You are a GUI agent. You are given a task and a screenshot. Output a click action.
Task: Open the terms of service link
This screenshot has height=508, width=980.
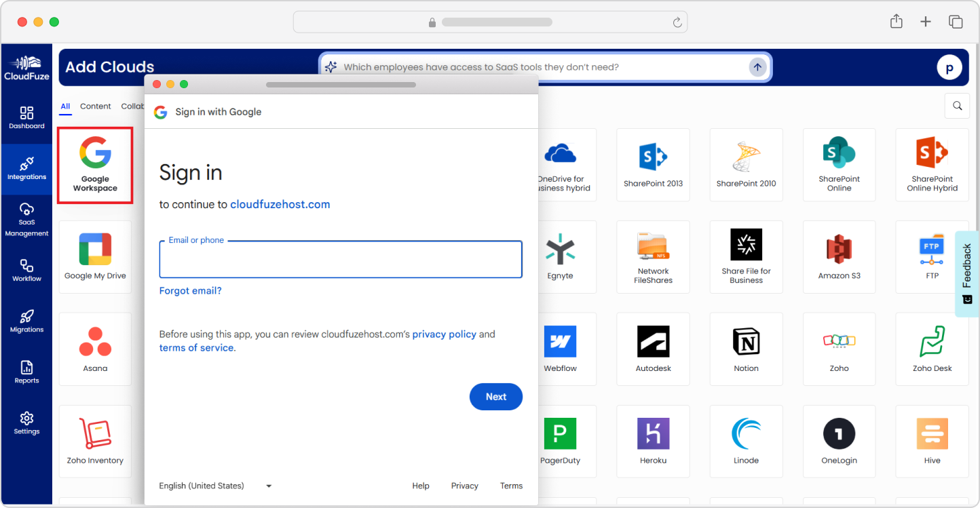click(196, 348)
